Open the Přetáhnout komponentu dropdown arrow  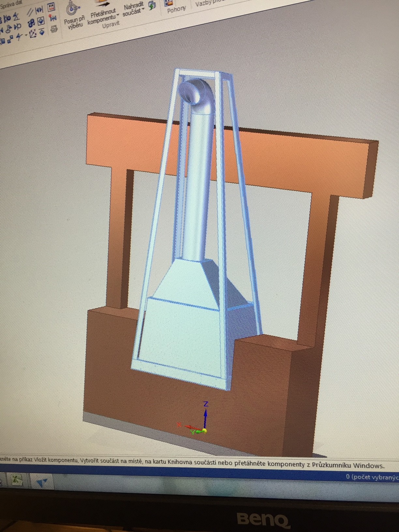[x=118, y=15]
